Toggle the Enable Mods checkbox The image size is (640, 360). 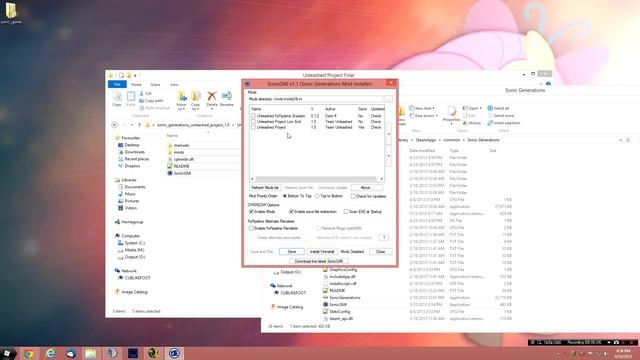coord(251,211)
